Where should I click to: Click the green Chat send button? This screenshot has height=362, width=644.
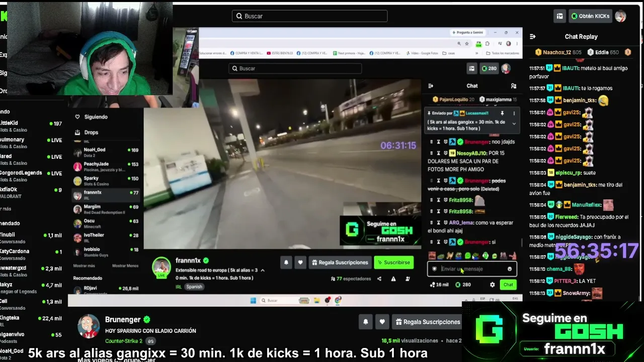tap(508, 285)
